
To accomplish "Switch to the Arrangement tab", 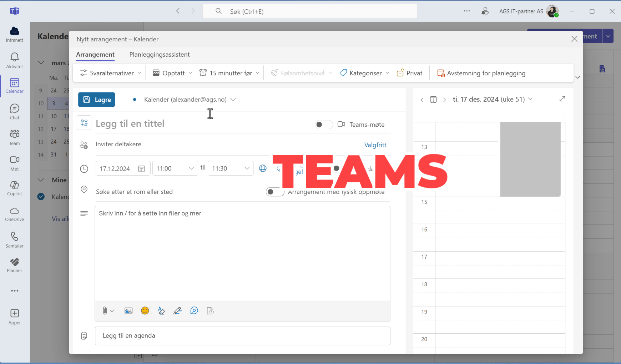I will click(x=95, y=55).
